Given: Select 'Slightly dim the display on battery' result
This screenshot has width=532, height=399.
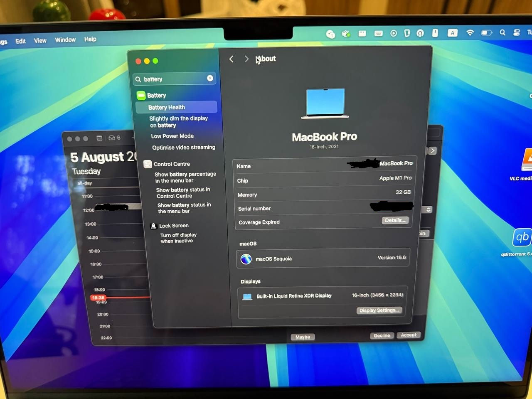Looking at the screenshot, I should point(179,122).
